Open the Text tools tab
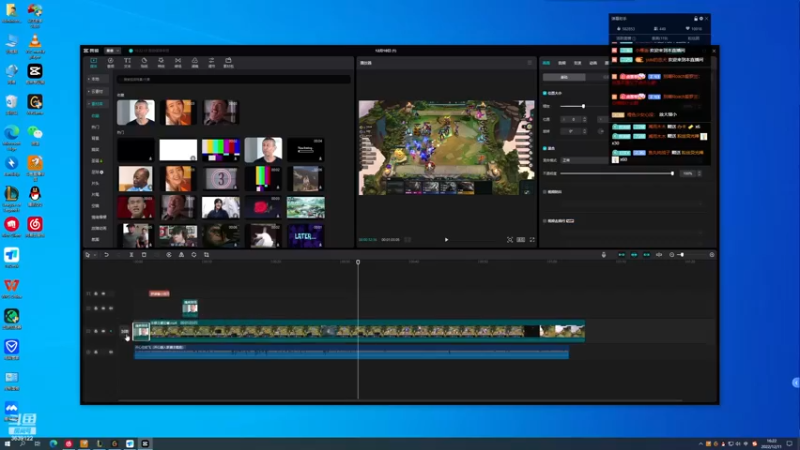Viewport: 800px width, 450px height. [127, 62]
